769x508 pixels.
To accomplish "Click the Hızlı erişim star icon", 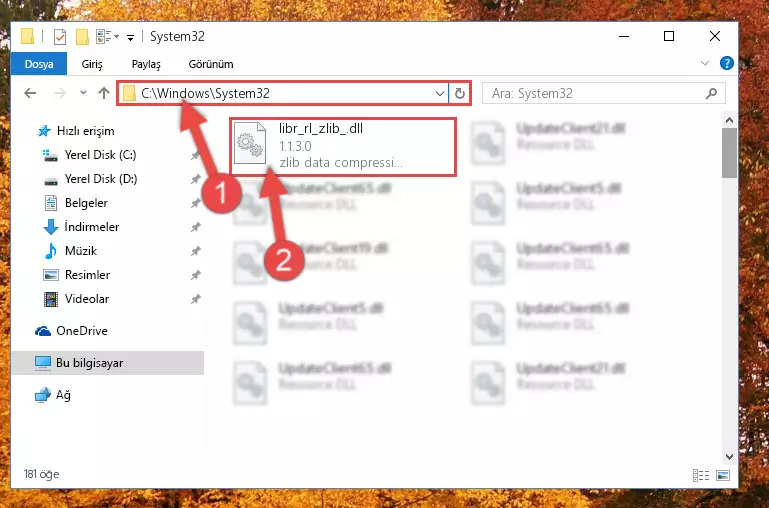I will click(44, 131).
